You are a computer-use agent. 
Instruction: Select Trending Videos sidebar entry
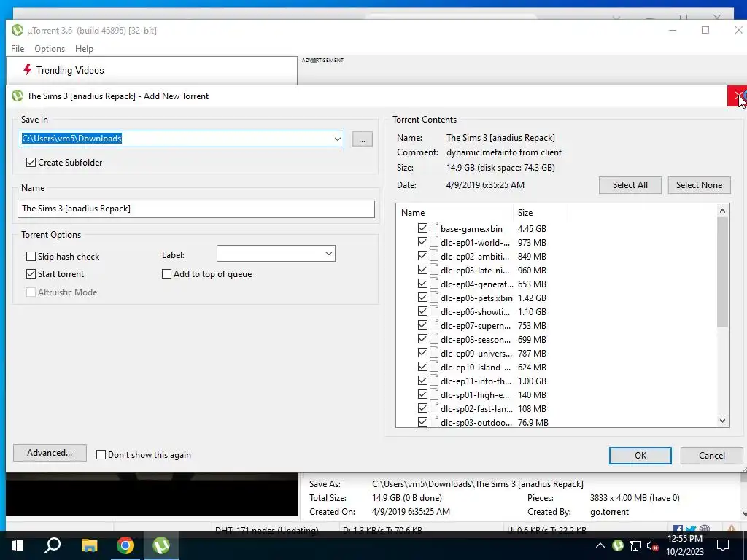click(70, 70)
